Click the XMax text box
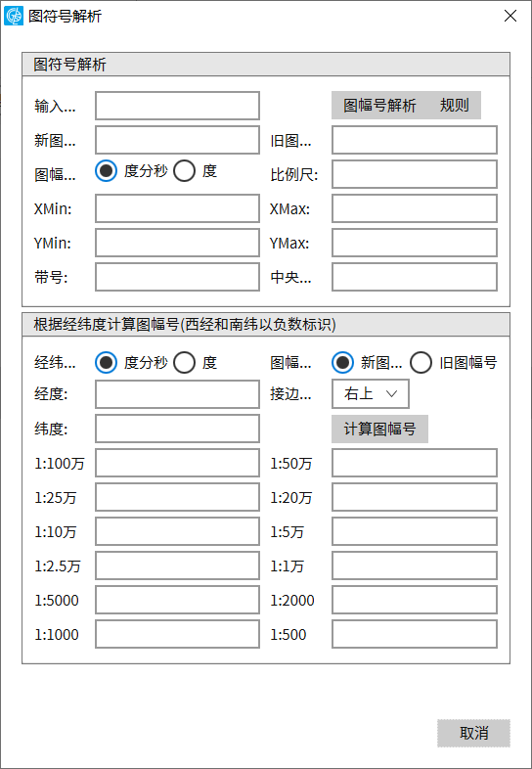The image size is (532, 769). 415,208
